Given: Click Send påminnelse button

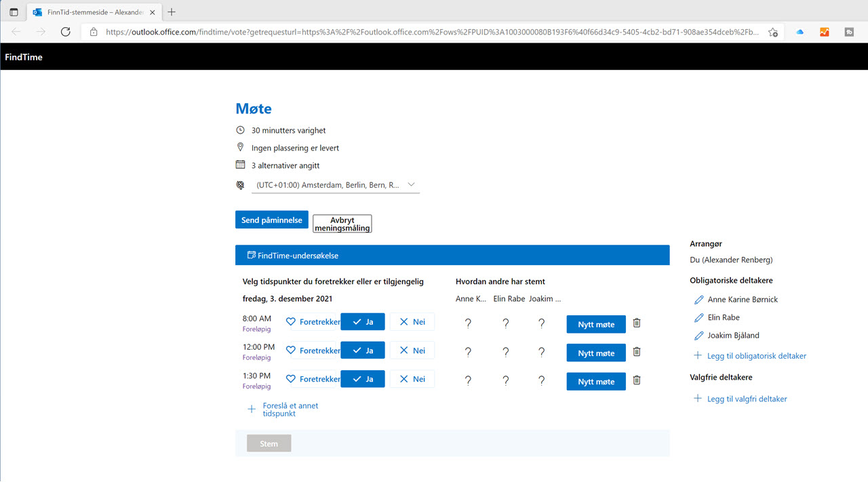Looking at the screenshot, I should [x=272, y=220].
